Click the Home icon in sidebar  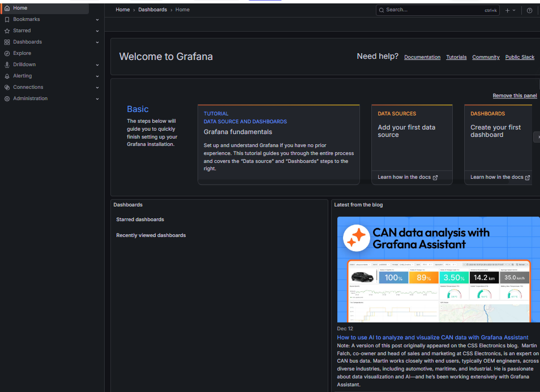7,8
